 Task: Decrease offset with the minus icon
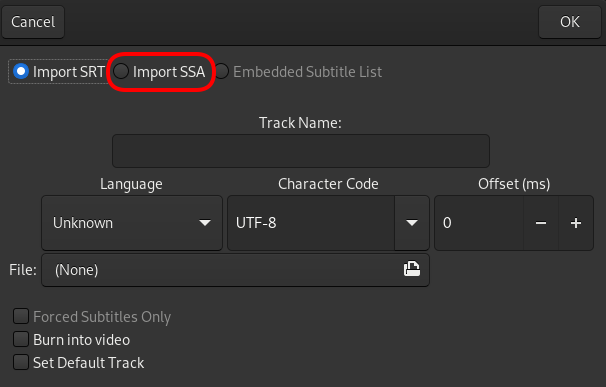tap(541, 223)
